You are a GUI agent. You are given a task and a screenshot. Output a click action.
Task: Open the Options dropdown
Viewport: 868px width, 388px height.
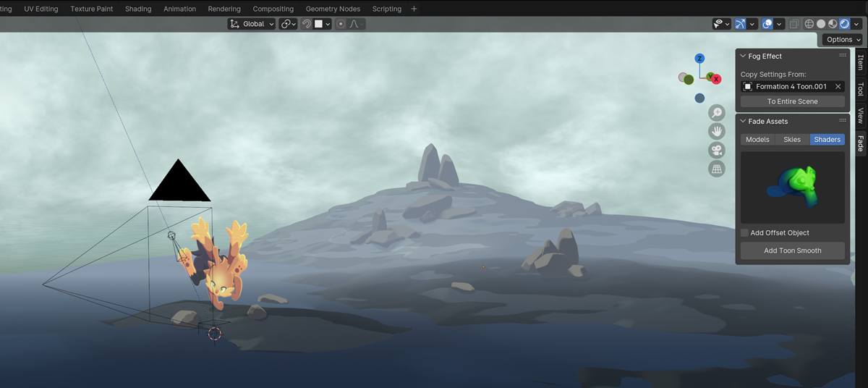click(843, 40)
